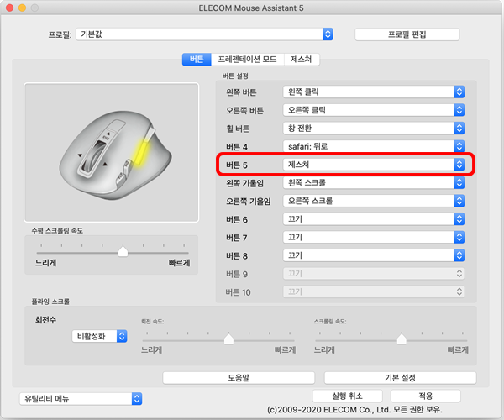This screenshot has width=504, height=420.
Task: Click the 프로필 편집 button
Action: (407, 34)
